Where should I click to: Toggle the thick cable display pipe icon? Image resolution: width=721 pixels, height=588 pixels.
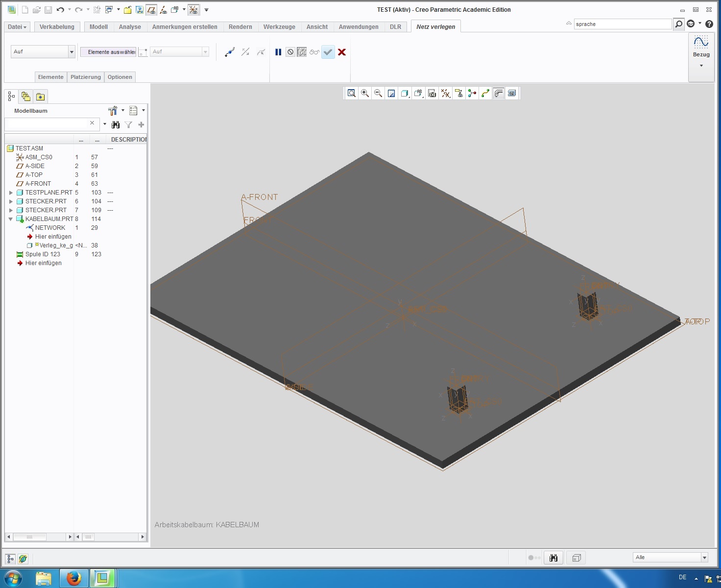499,93
